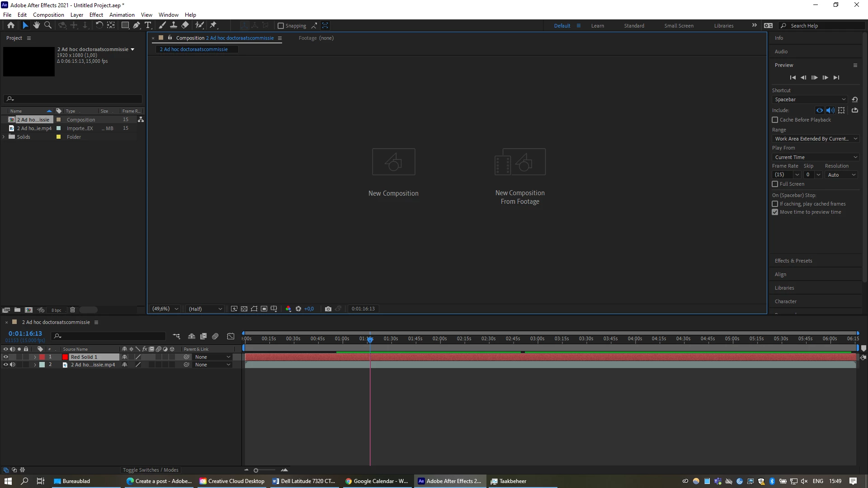Select the Horizontal Type tool
868x488 pixels.
(x=148, y=25)
